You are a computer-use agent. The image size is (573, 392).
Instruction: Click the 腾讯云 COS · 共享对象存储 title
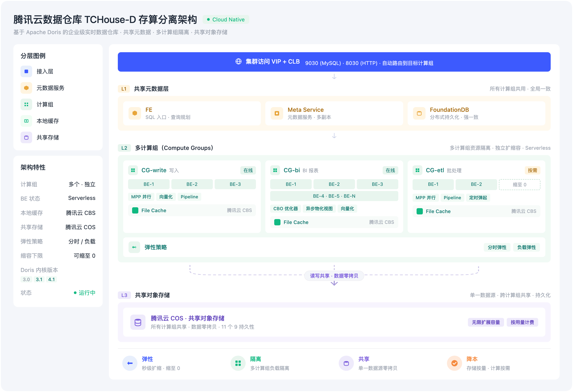point(188,319)
